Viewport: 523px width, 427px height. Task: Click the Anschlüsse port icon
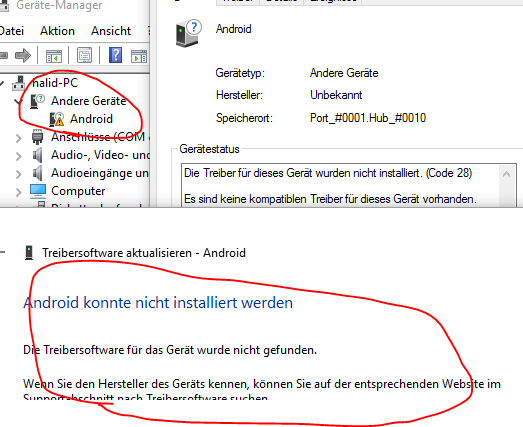click(x=37, y=137)
